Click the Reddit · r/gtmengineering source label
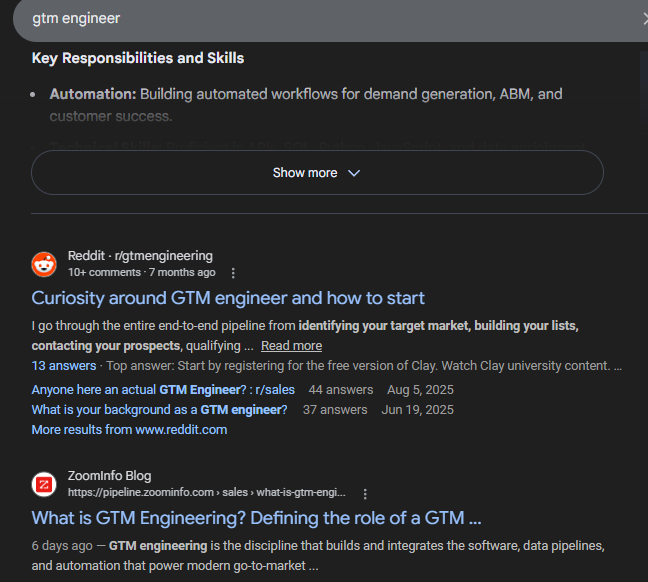Image resolution: width=648 pixels, height=582 pixels. (x=140, y=255)
